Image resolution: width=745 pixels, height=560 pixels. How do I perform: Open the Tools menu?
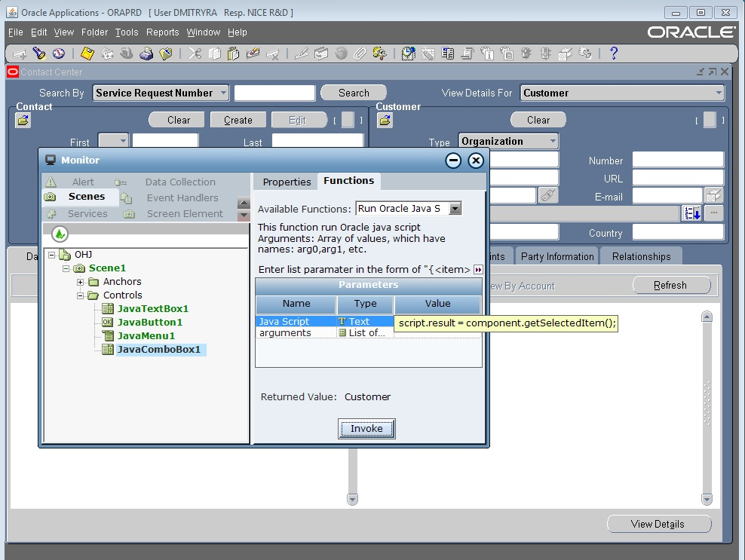point(127,32)
